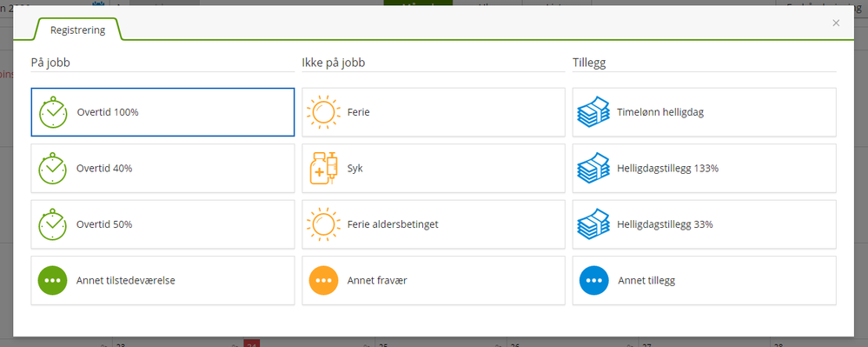868x347 pixels.
Task: Click the sun icon for Ferie aldersbetinget
Action: tap(323, 224)
